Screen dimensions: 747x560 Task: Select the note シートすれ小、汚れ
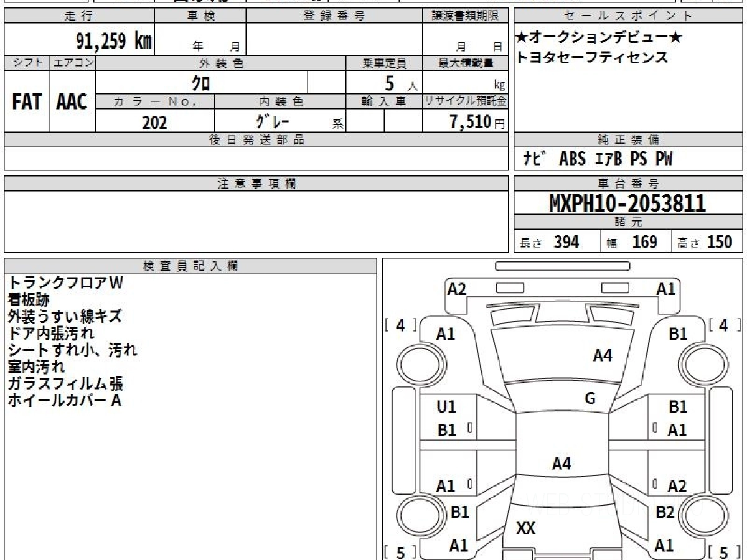tap(72, 350)
